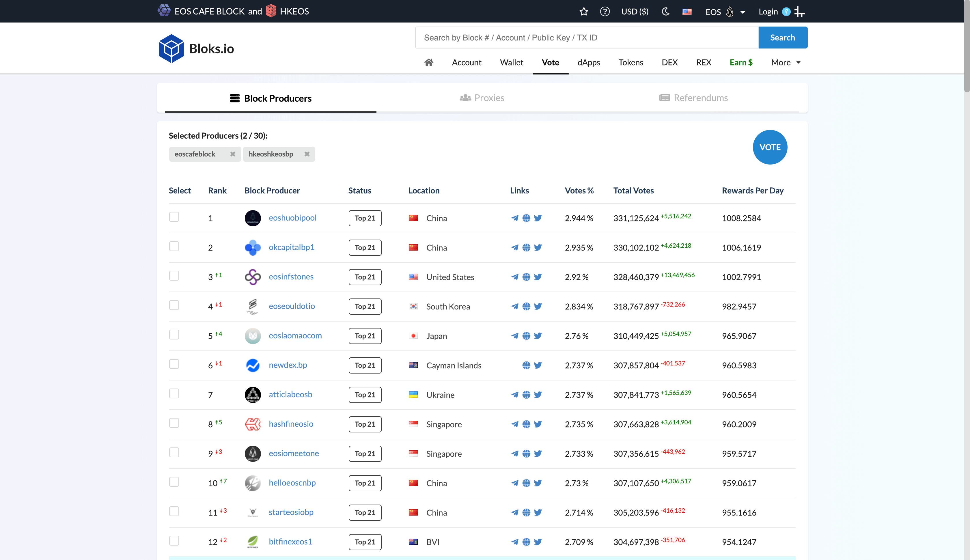Open eosinfstones Twitter icon
Viewport: 970px width, 560px height.
point(538,277)
